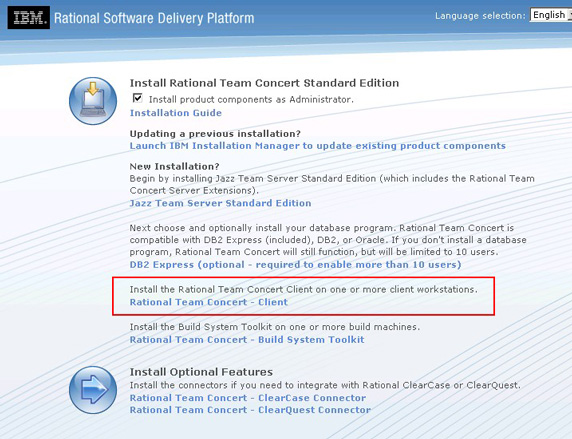Click the 'New Installation?' heading

click(174, 166)
